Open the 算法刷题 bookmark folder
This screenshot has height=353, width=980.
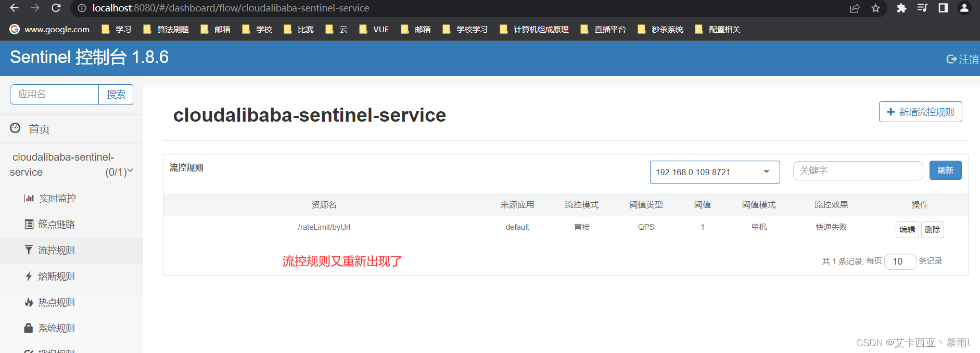click(166, 29)
